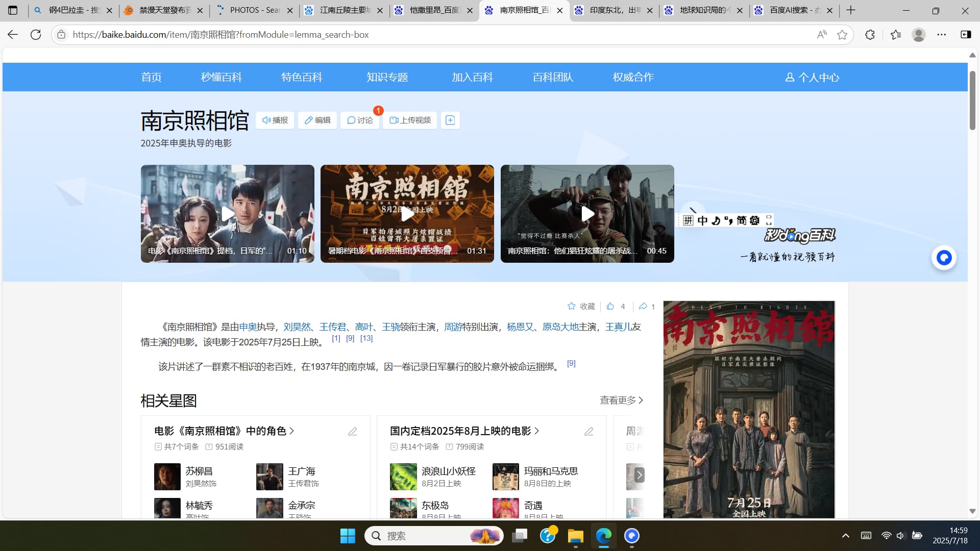Show next 相关星图 card arrow
This screenshot has height=551, width=980.
pos(639,475)
